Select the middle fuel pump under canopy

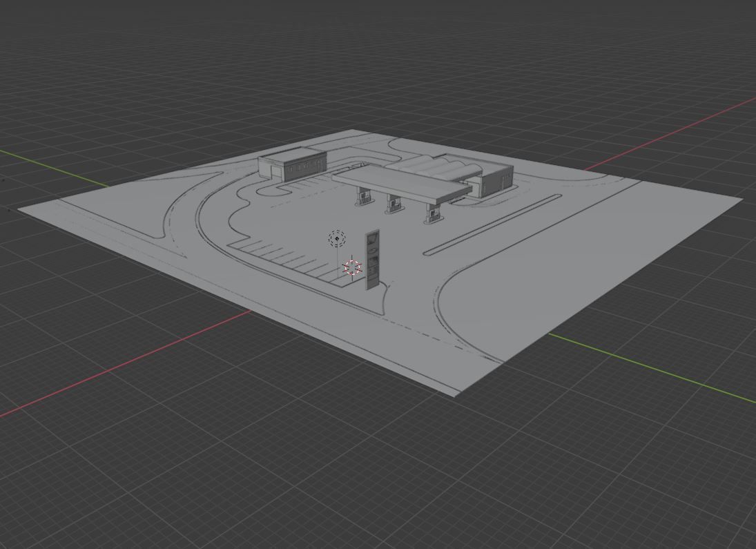[394, 204]
